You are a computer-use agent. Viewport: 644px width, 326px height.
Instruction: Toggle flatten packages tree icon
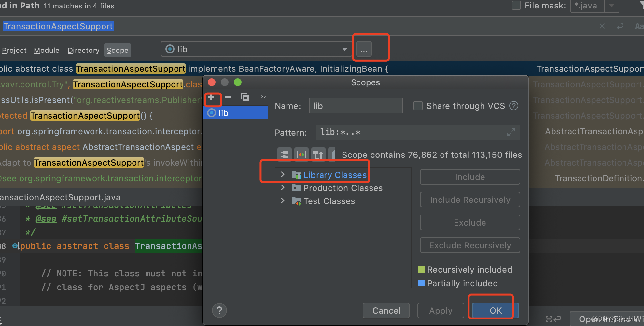(284, 154)
